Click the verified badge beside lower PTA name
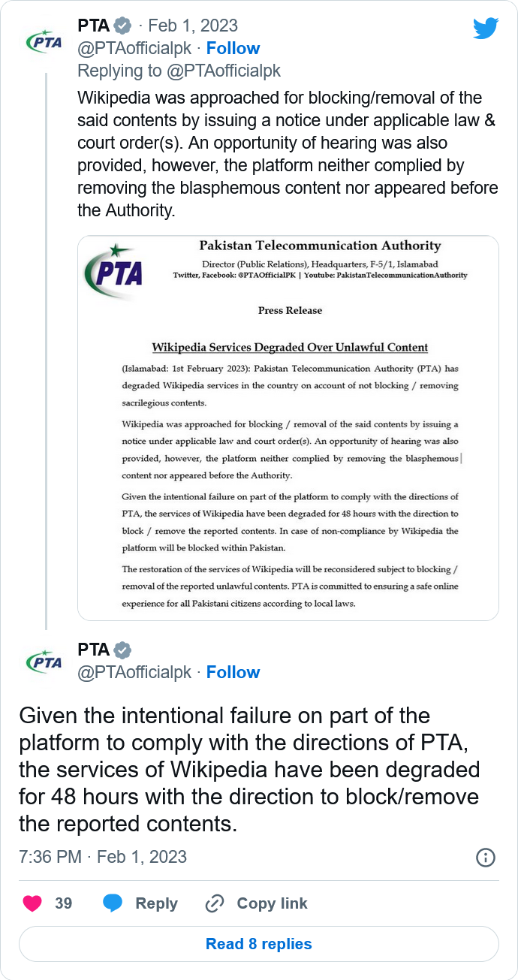Image resolution: width=518 pixels, height=980 pixels. click(122, 650)
